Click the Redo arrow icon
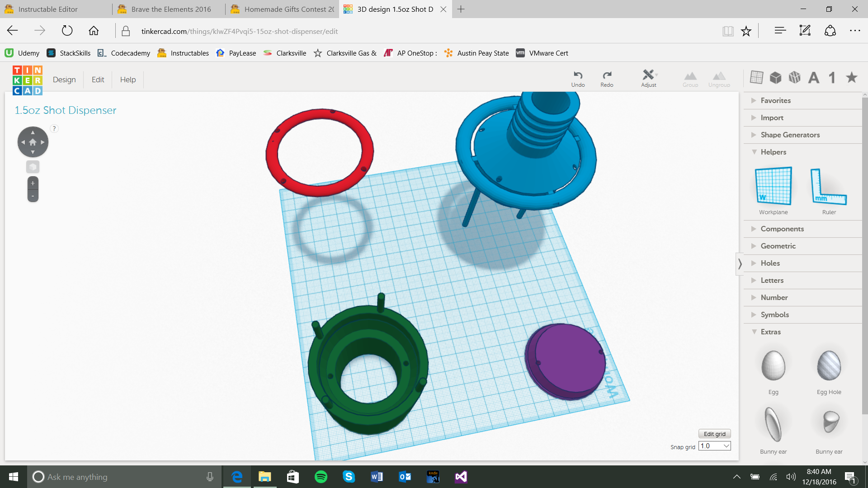 pos(607,75)
